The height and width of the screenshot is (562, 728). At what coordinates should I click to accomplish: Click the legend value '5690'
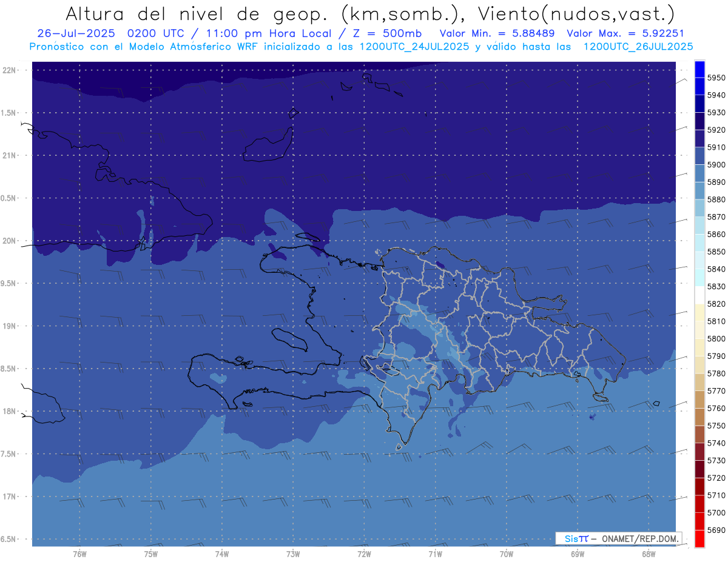716,530
